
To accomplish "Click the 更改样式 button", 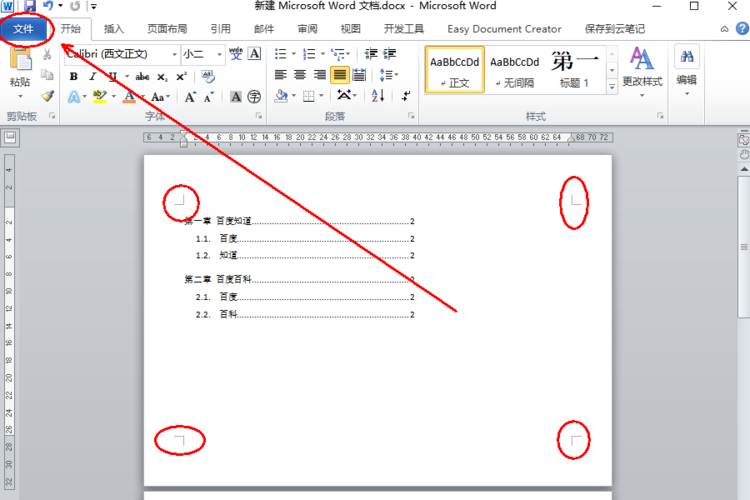I will [642, 72].
